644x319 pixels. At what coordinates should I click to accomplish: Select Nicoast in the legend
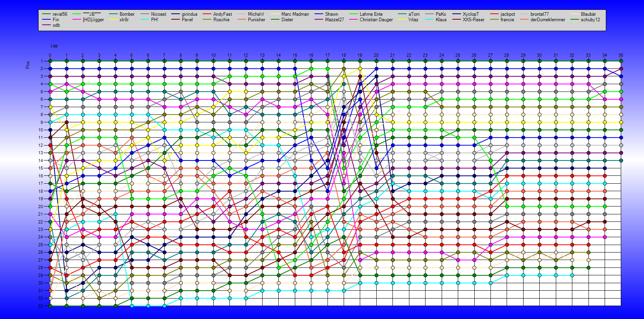pyautogui.click(x=154, y=14)
